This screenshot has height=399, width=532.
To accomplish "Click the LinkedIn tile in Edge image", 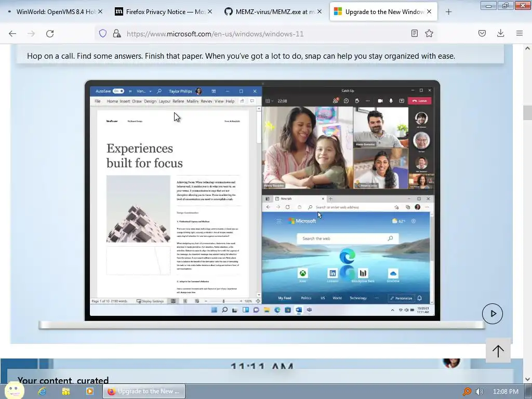I will 332,274.
